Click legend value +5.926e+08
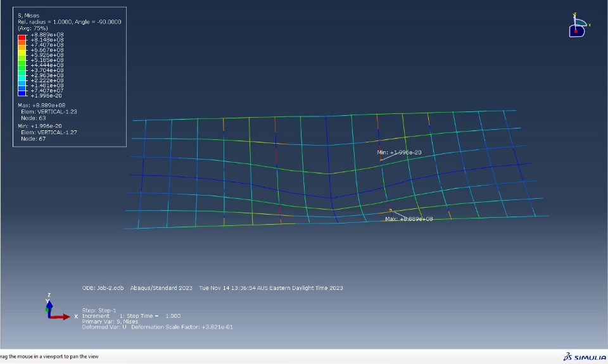Viewport: 608px width, 364px height. [x=47, y=54]
